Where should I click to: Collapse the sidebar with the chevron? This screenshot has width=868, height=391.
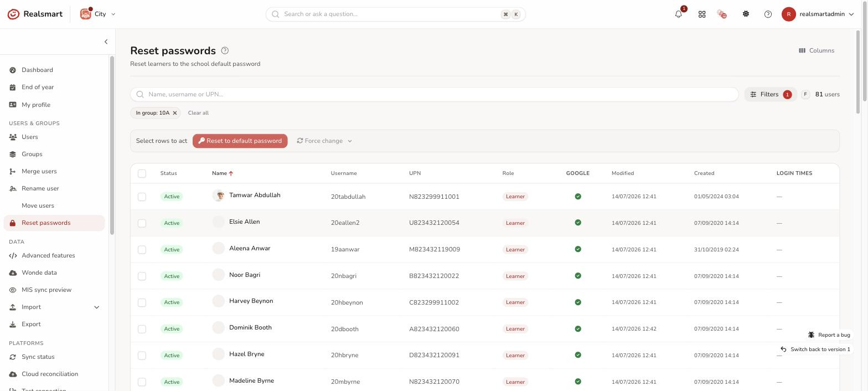pos(106,42)
